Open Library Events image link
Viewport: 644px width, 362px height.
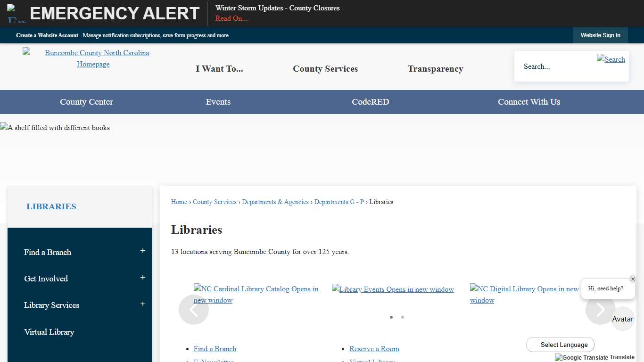coord(393,289)
